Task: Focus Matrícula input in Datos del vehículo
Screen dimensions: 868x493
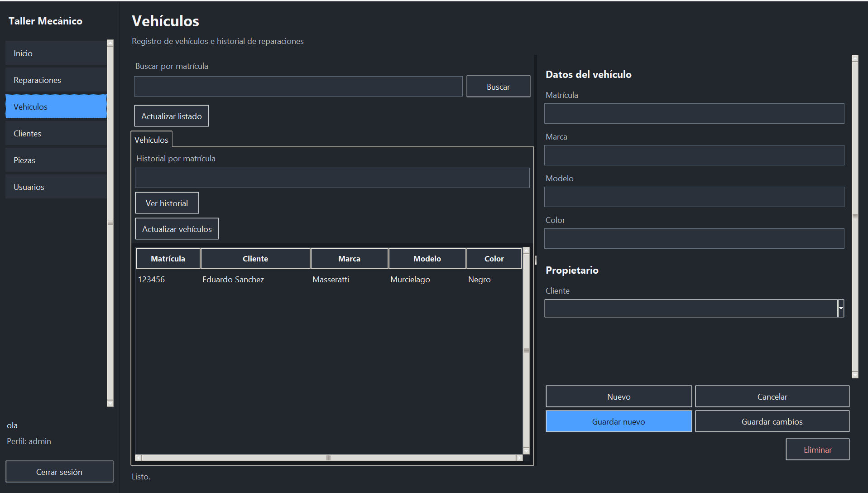Action: click(694, 114)
